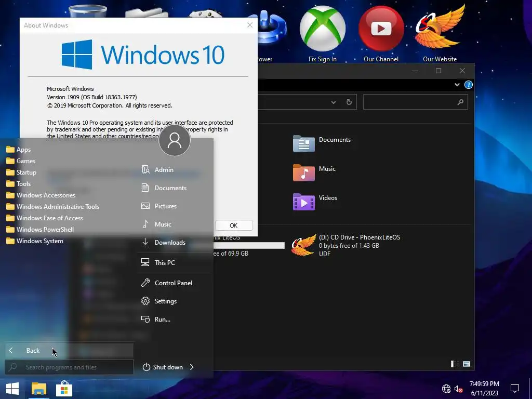
Task: Open Music from Start menu right pane
Action: point(175,224)
